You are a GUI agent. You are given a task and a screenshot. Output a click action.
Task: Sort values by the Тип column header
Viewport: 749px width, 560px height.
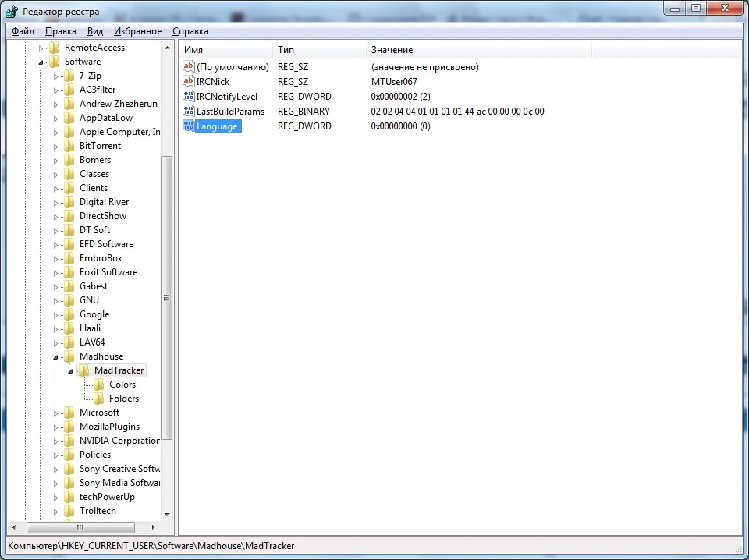(x=320, y=50)
